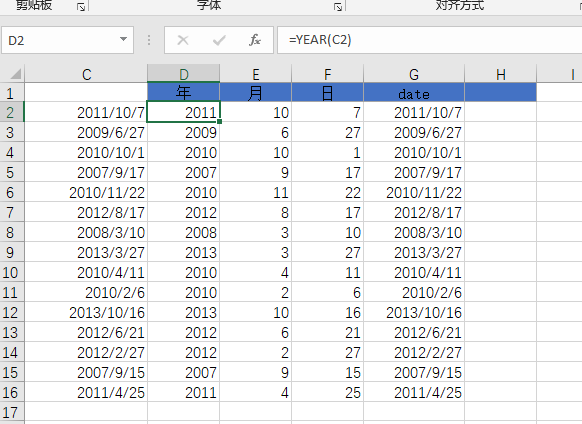Open the clipboard group dialog launcher
This screenshot has height=424, width=582.
[81, 7]
